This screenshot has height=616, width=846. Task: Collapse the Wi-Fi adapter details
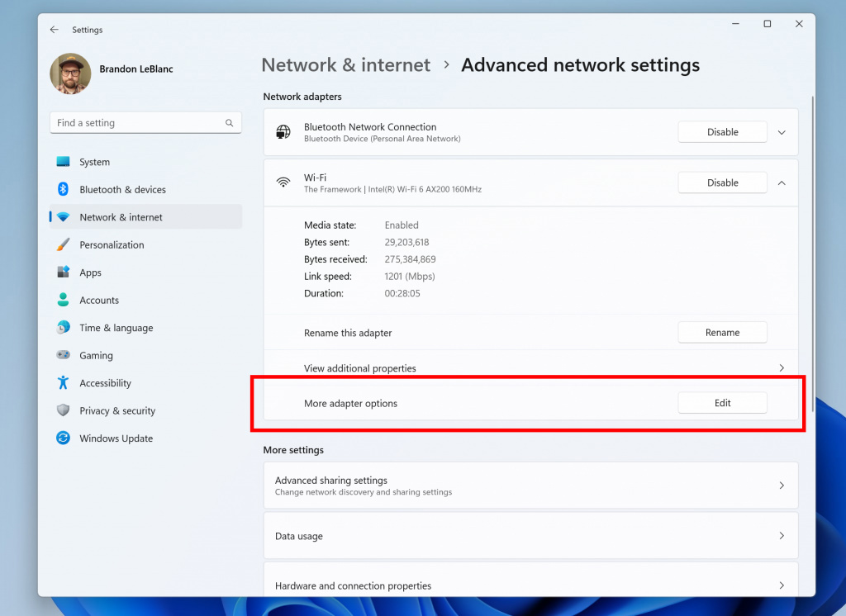[x=782, y=182]
